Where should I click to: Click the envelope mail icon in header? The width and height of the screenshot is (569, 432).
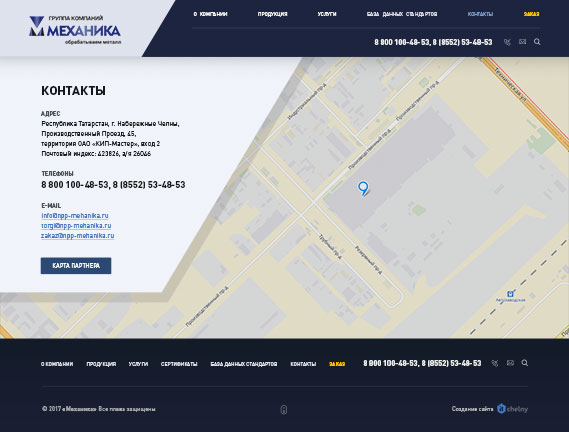(522, 42)
